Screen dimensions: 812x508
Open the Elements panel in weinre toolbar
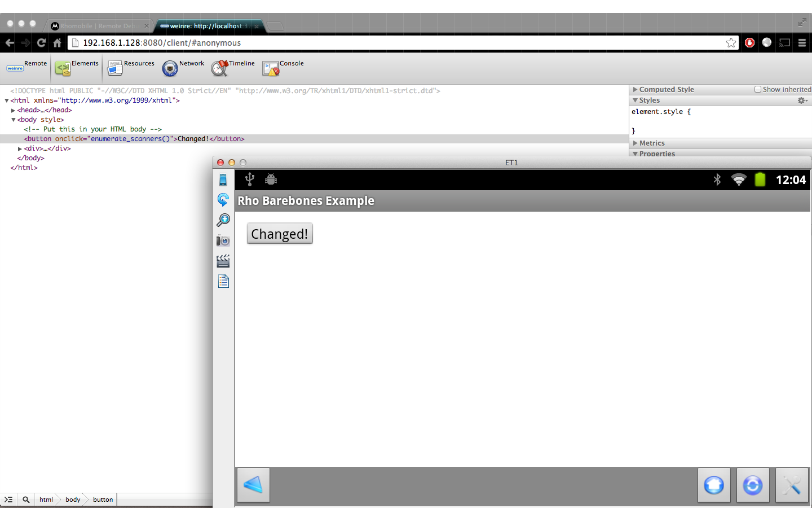pyautogui.click(x=77, y=68)
